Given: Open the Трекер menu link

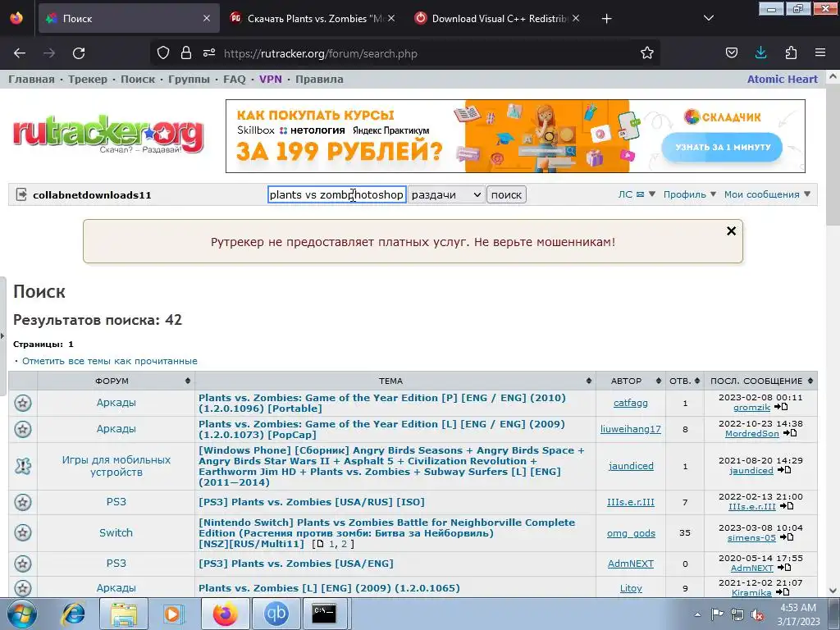Looking at the screenshot, I should [x=87, y=80].
